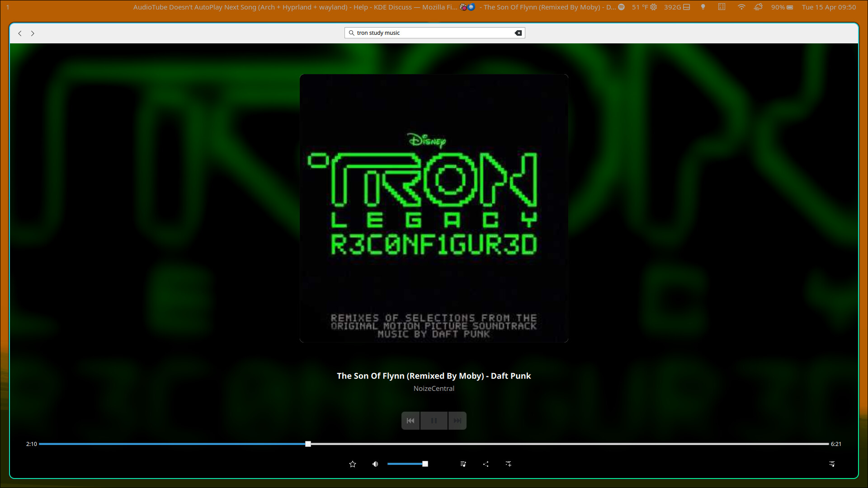Click the 392G disk usage indicator
The image size is (868, 488).
tap(677, 7)
